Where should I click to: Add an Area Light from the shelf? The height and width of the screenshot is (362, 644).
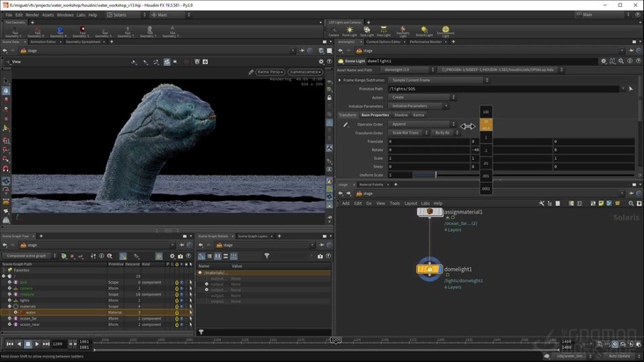384,31
